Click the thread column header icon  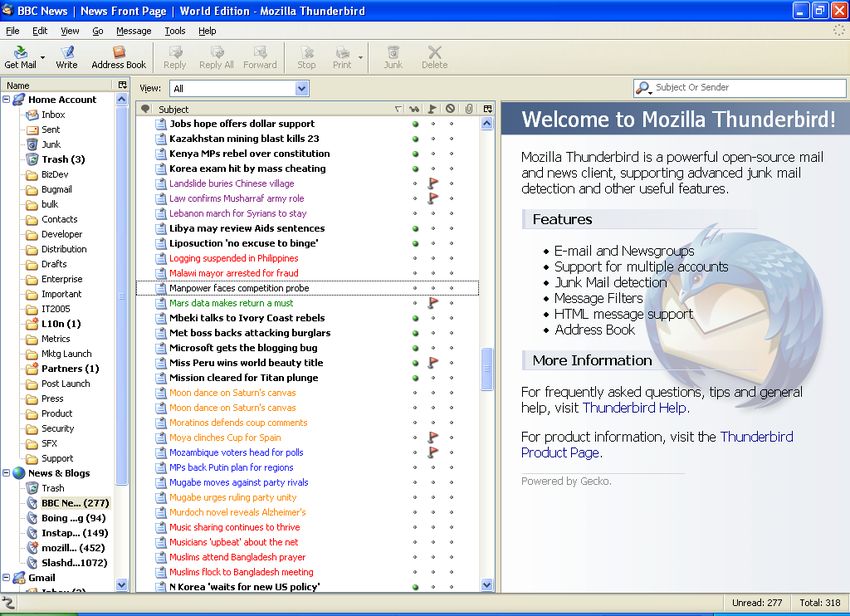click(145, 109)
